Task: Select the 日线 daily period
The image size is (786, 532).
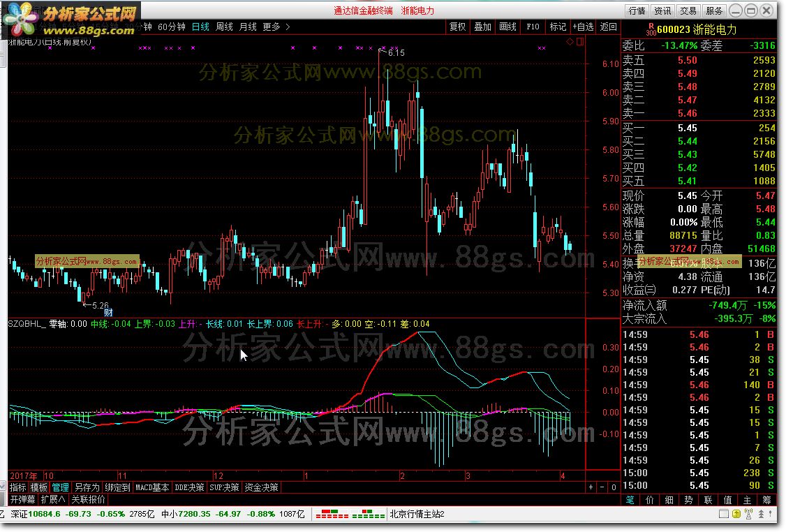Action: (200, 27)
